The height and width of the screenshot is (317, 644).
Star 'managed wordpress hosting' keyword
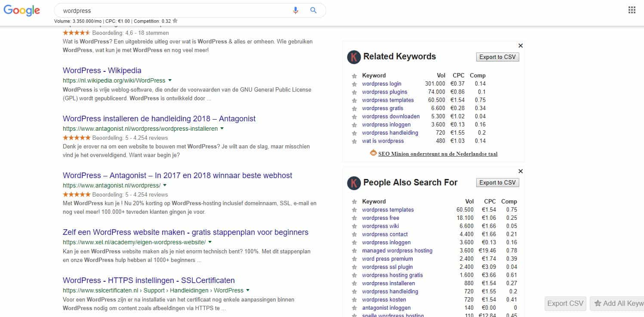354,251
